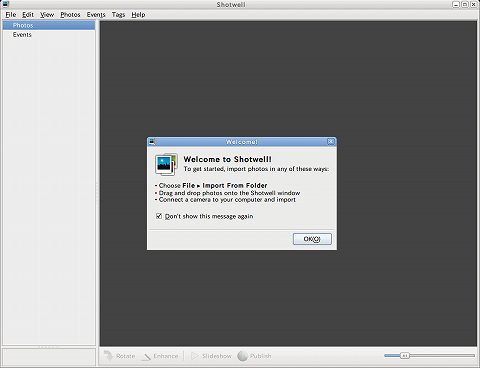Click the Shotwell photos icon in the welcome dialog
480x368 pixels.
click(x=166, y=164)
